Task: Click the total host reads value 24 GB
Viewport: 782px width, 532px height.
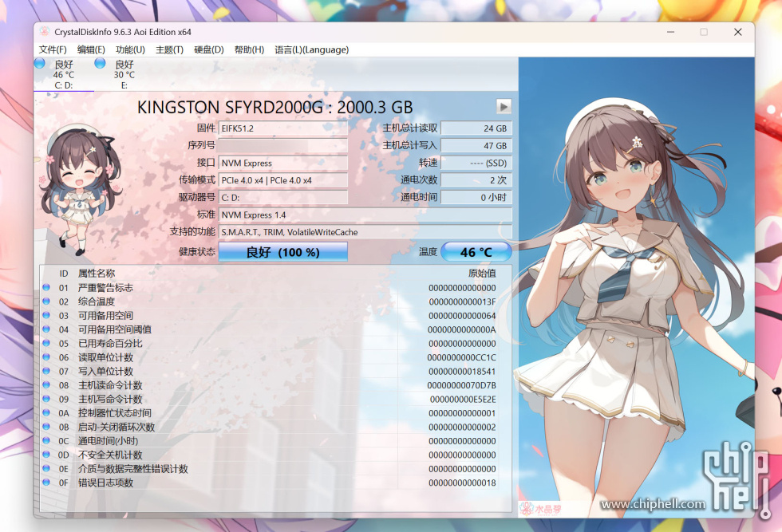Action: point(476,128)
